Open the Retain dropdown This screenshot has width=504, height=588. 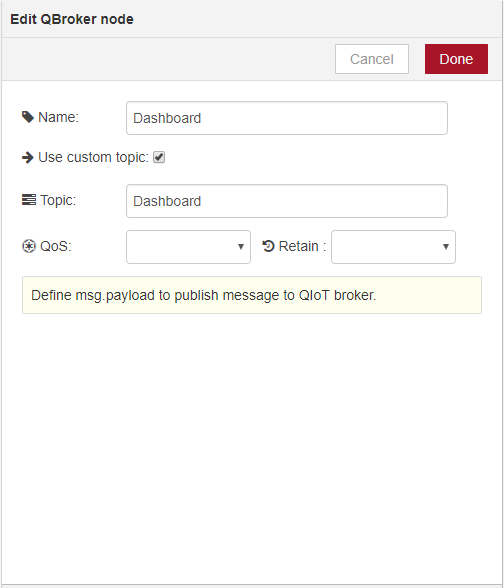pos(393,247)
